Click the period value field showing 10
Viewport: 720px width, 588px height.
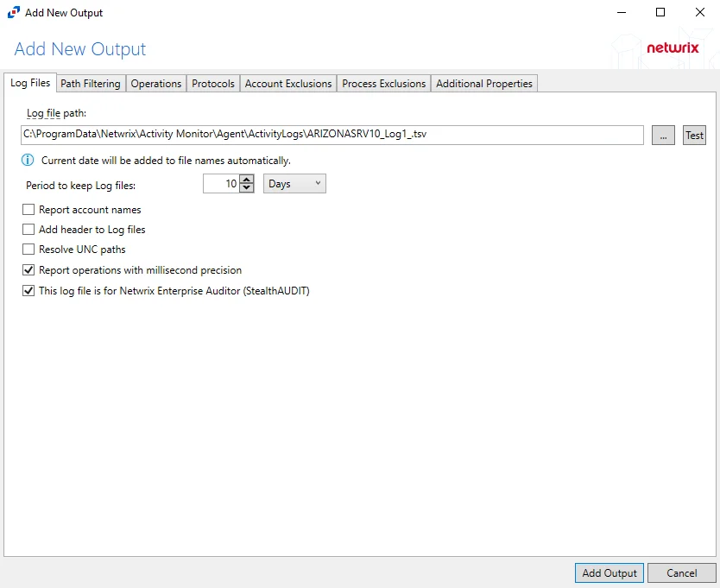(221, 184)
